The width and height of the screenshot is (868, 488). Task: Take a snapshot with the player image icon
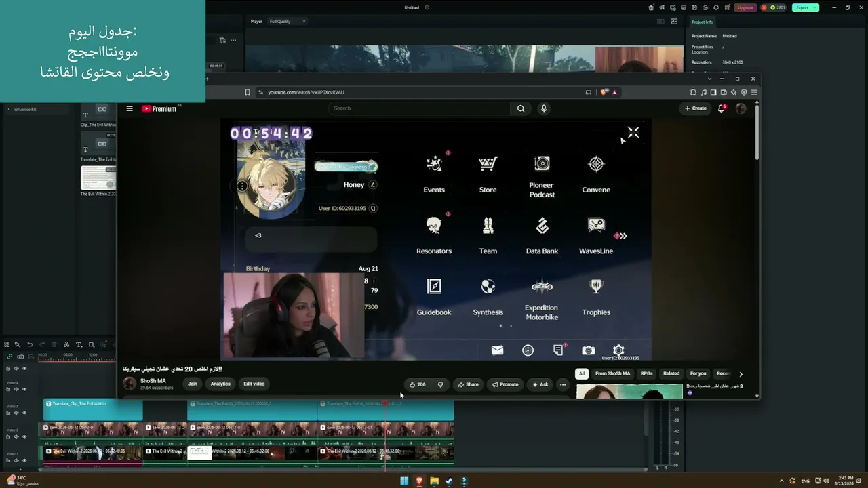click(674, 21)
